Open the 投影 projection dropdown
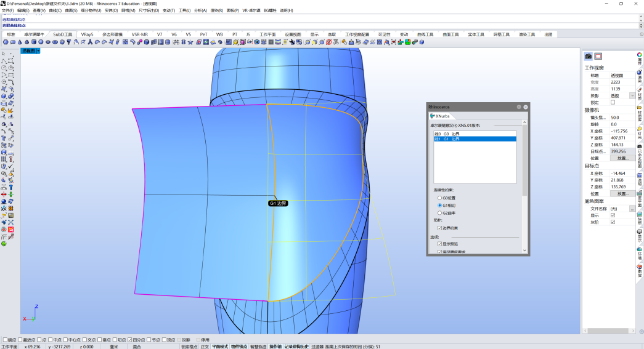This screenshot has height=349, width=644. (632, 95)
